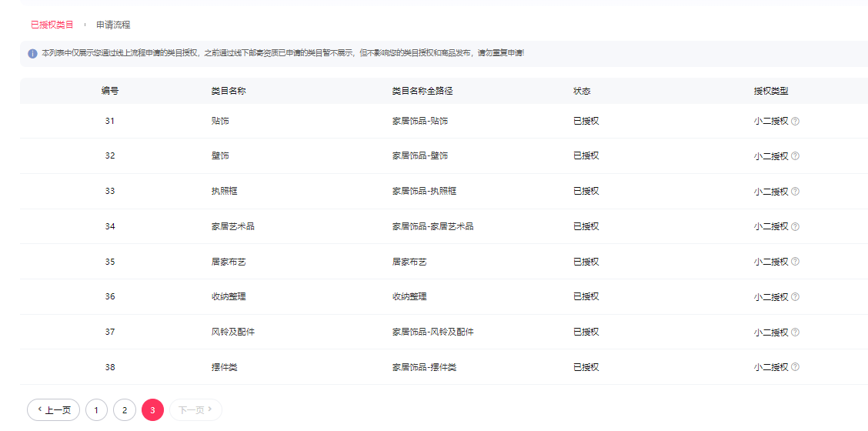This screenshot has height=431, width=868.
Task: Click help icon beside 小二授权 in row 35
Action: [795, 262]
